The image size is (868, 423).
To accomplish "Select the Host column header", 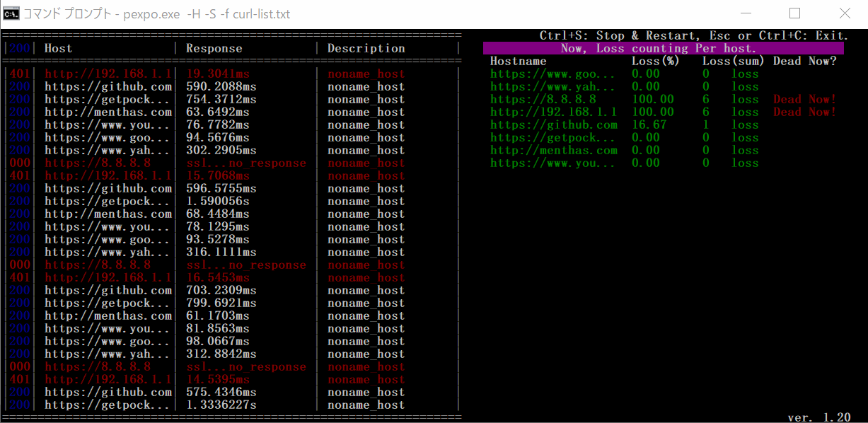I will pyautogui.click(x=57, y=48).
